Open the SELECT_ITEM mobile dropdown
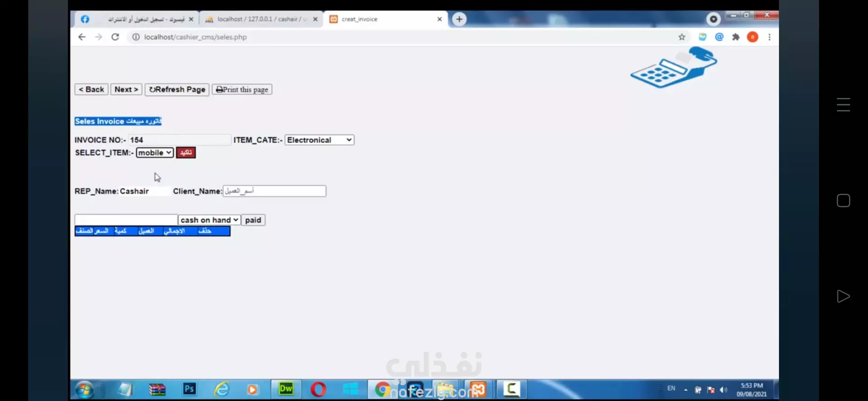The image size is (868, 401). click(x=155, y=153)
